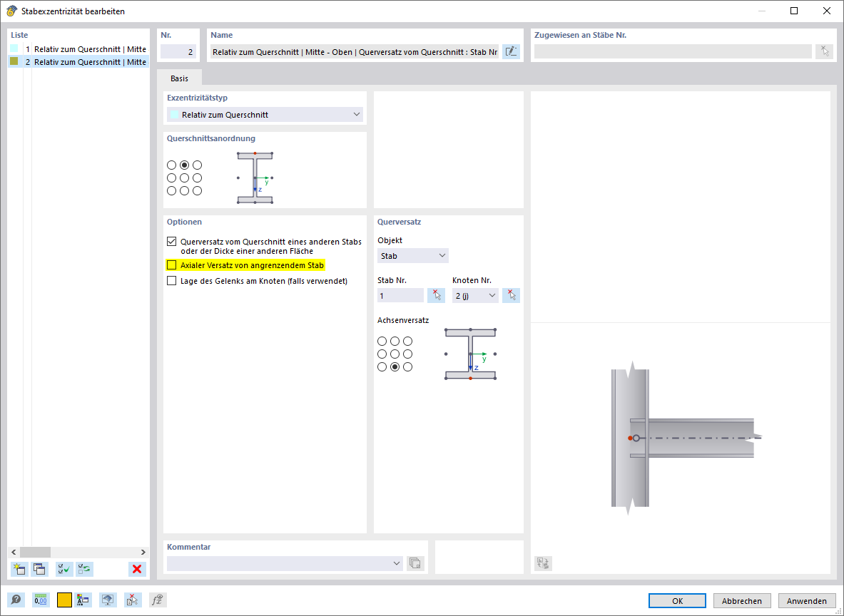Image resolution: width=844 pixels, height=616 pixels.
Task: Click the yellow color swatch in bottom toolbar
Action: tap(65, 600)
